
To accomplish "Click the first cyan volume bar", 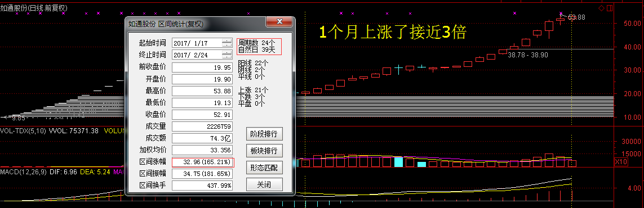I will (x=398, y=162).
